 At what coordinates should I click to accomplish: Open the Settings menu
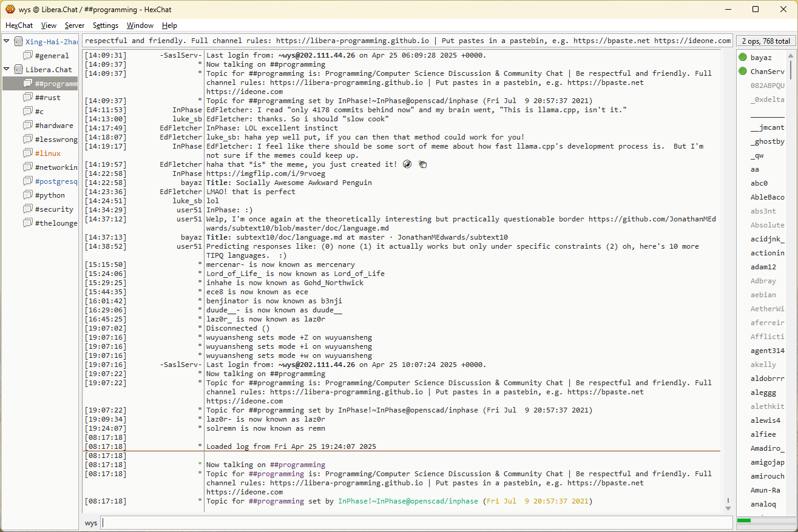(106, 25)
